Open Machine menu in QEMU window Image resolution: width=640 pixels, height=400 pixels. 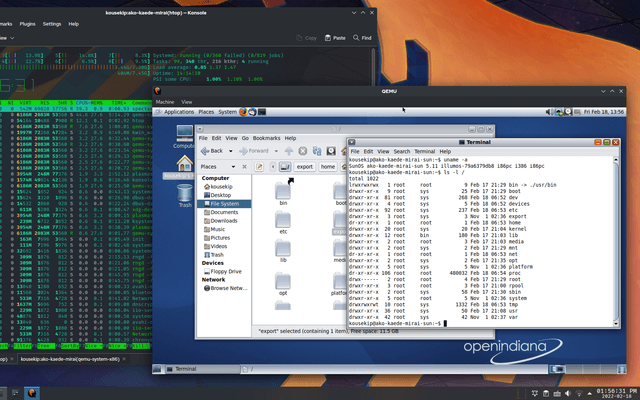point(165,102)
